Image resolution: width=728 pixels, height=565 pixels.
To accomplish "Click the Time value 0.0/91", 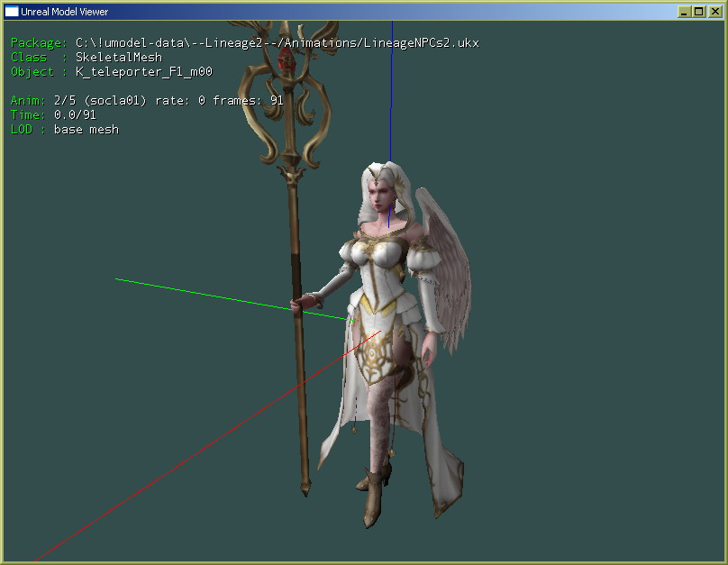I will point(75,114).
